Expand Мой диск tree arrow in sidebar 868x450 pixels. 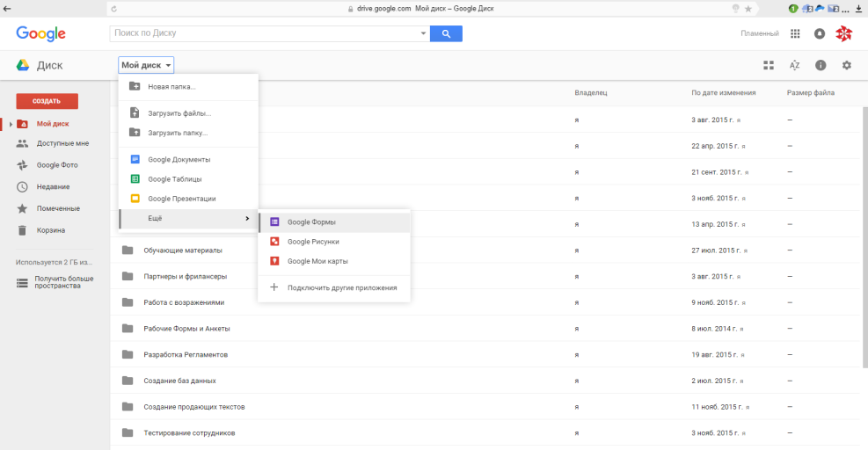11,124
